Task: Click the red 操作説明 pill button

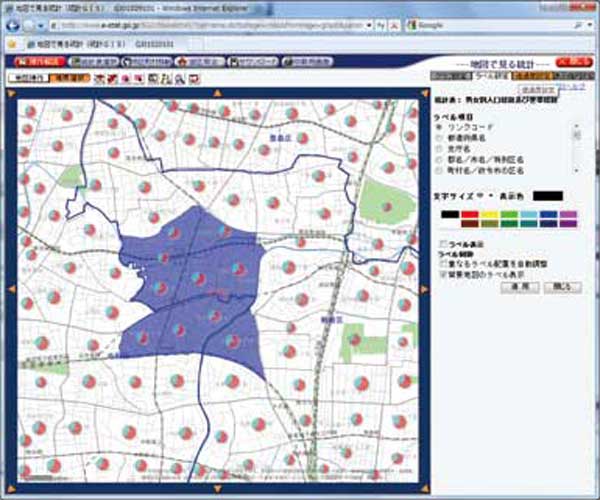Action: [40, 61]
